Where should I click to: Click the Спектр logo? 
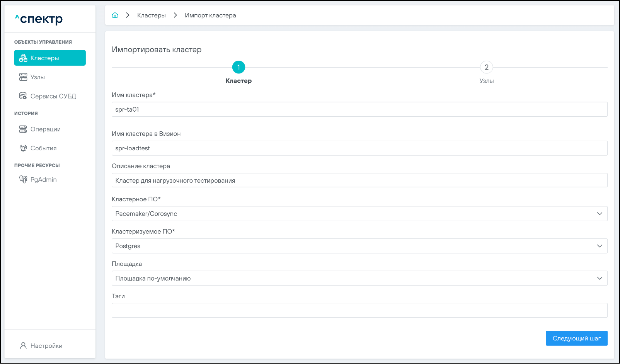point(39,19)
